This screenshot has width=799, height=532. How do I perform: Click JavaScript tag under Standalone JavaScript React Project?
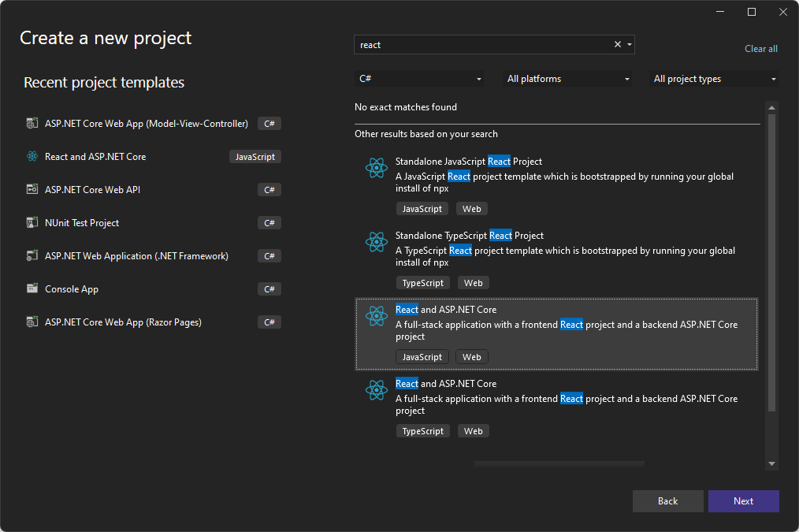[422, 209]
